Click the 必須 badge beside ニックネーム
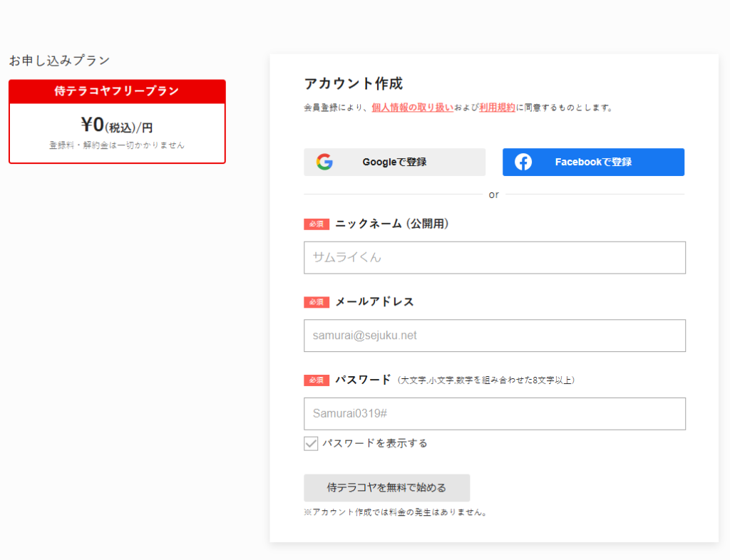The image size is (730, 560). [317, 224]
